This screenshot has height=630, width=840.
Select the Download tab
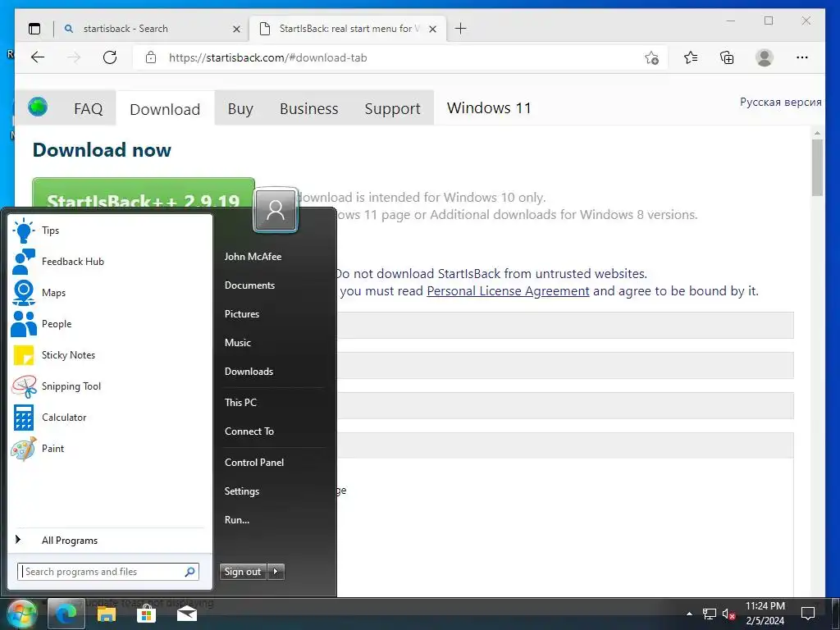point(165,109)
